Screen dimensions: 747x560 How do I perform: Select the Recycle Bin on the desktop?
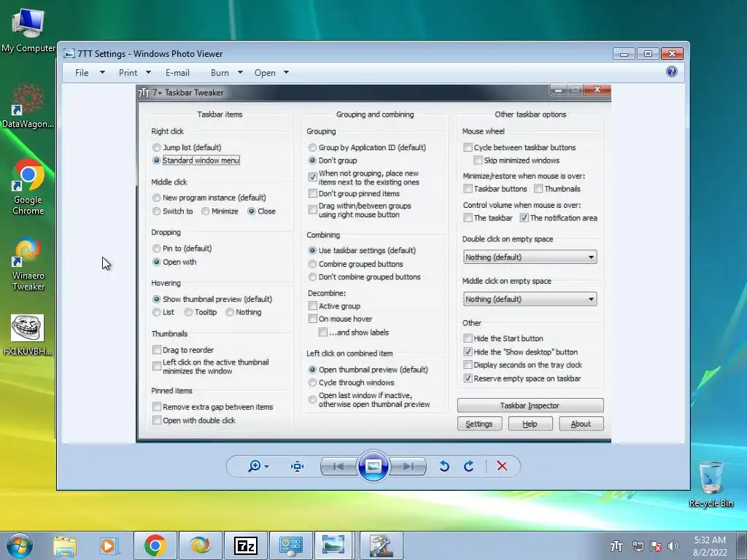click(x=711, y=484)
